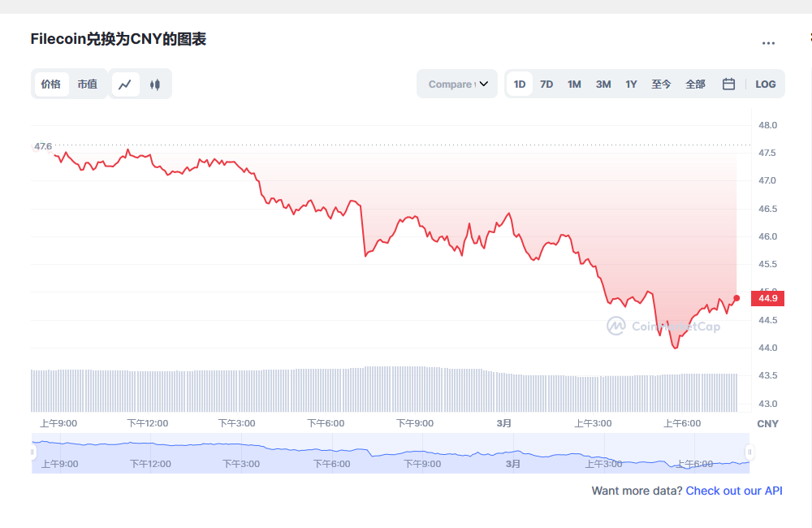View the 3M chart range
The image size is (812, 528).
coord(603,84)
